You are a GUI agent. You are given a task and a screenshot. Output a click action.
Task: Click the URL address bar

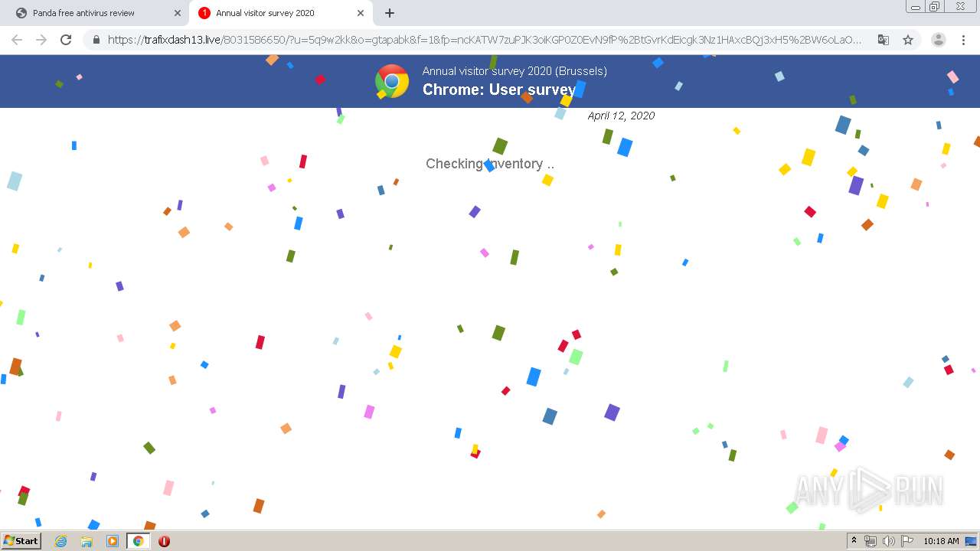click(484, 40)
